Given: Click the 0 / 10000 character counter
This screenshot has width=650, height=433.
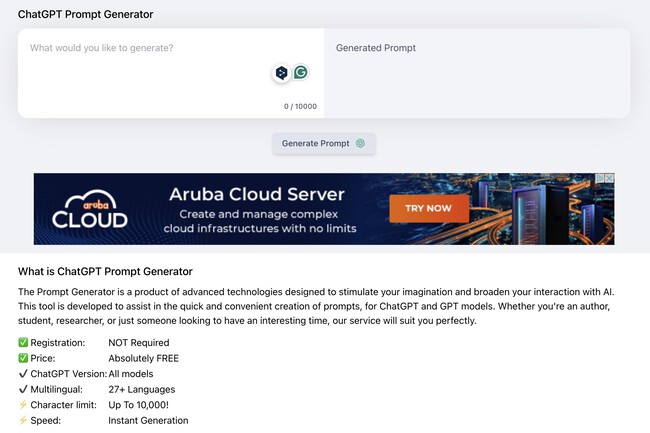Looking at the screenshot, I should pos(300,105).
